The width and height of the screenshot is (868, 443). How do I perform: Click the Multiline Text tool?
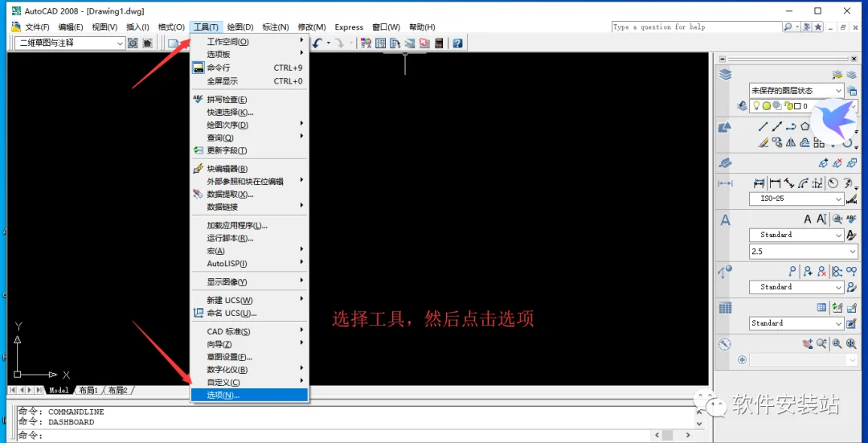pyautogui.click(x=808, y=219)
